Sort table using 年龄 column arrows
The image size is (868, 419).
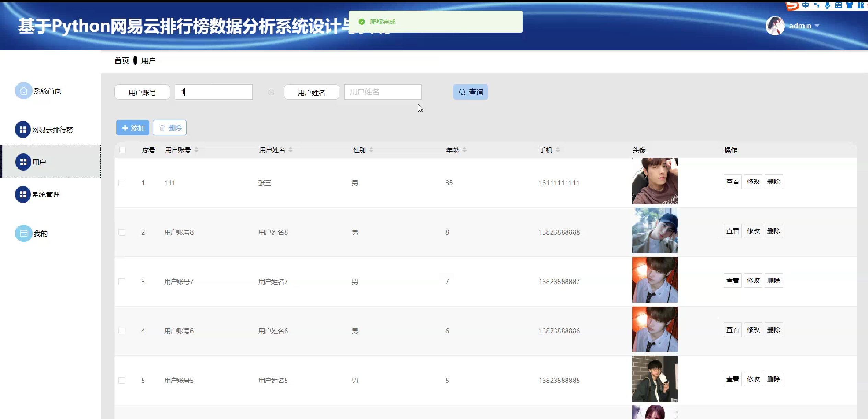coord(464,150)
